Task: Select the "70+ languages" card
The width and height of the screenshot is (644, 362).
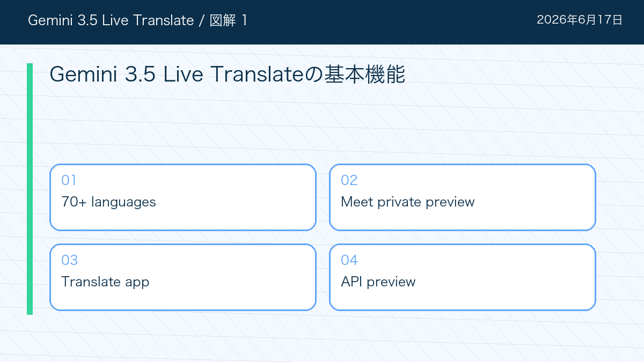Action: (183, 197)
